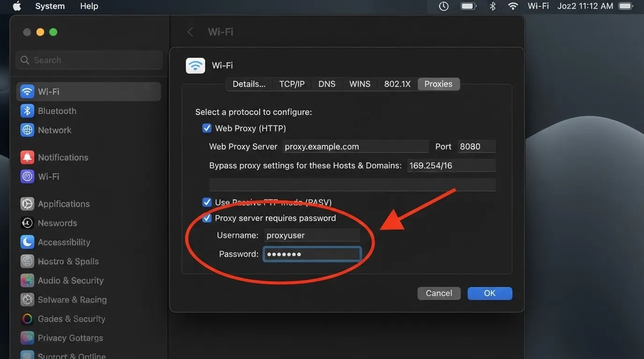Image resolution: width=644 pixels, height=359 pixels.
Task: Click the Wi-Fi signal icon in menu bar
Action: [x=513, y=6]
